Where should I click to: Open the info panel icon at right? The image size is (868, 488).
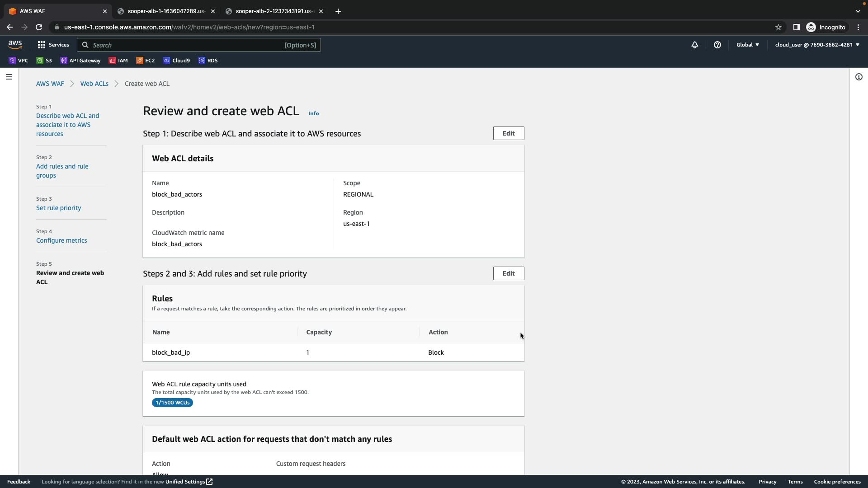(x=859, y=77)
